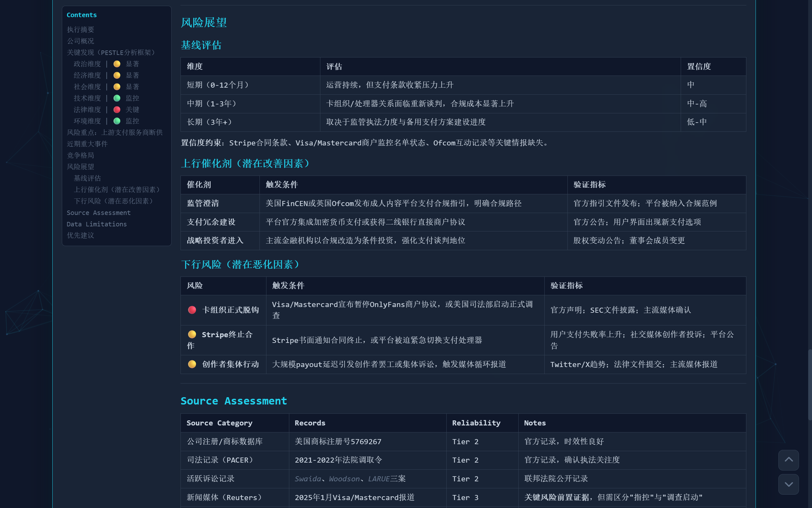The image size is (812, 508).
Task: Jump to 技术维度 监控 entry
Action: [x=106, y=98]
